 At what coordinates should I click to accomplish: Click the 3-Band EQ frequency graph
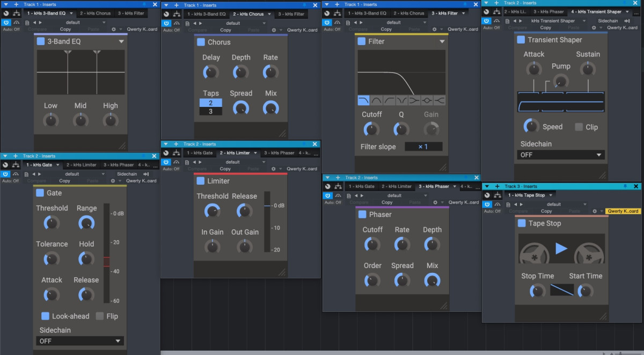point(80,72)
